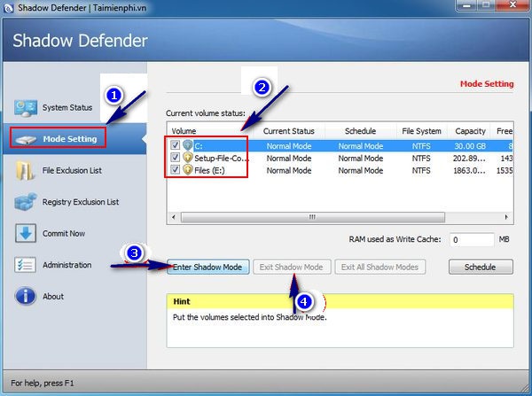The image size is (532, 396).
Task: Click the Exit Shadow Mode button
Action: point(292,268)
